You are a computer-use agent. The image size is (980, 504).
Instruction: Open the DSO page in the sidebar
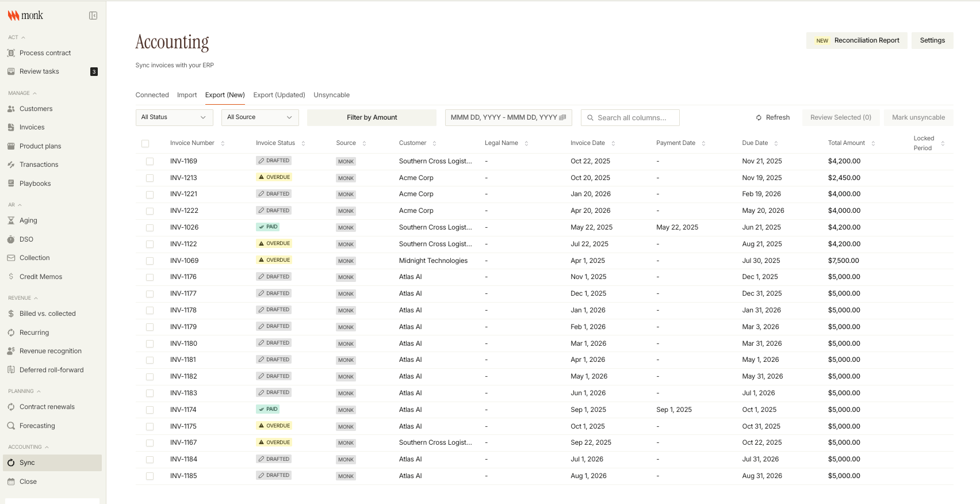(26, 239)
